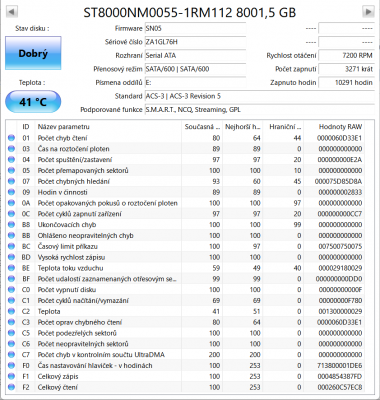
Task: Click the status dot for row 05
Action: coord(11,170)
